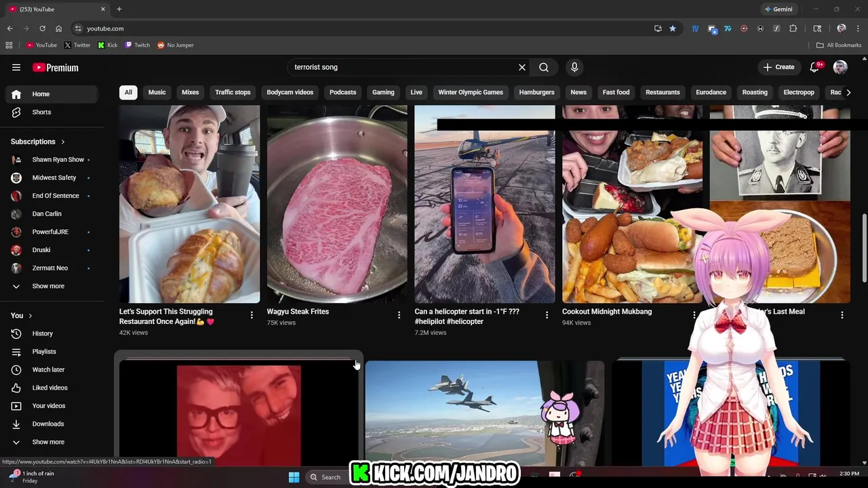Expand Subscriptions section chevron
The image size is (868, 488).
[x=63, y=142]
